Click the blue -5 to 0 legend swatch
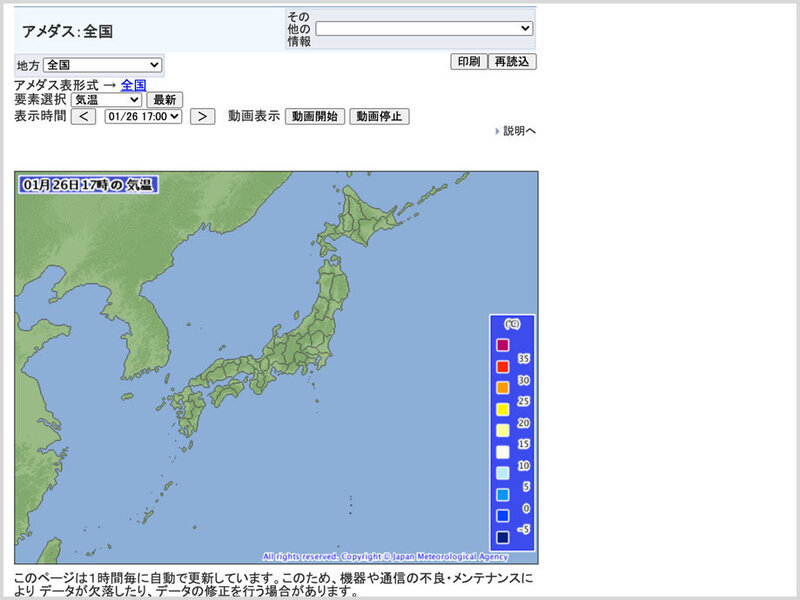Viewport: 800px width, 600px height. [x=503, y=516]
